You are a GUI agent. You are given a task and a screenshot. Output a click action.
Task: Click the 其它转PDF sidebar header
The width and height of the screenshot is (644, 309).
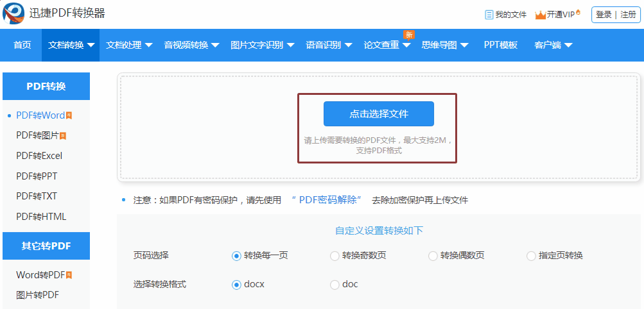[46, 246]
